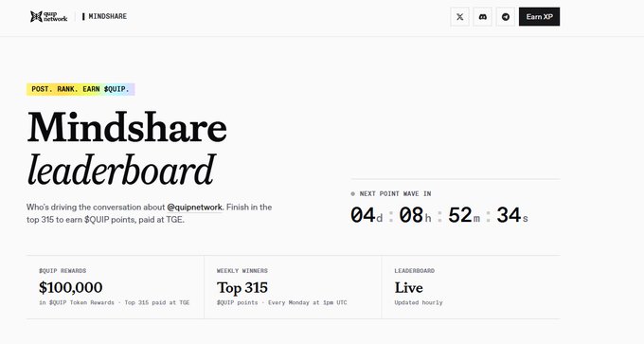Viewport: 644px width, 344px height.
Task: Click the Live leaderboard status
Action: (x=409, y=287)
